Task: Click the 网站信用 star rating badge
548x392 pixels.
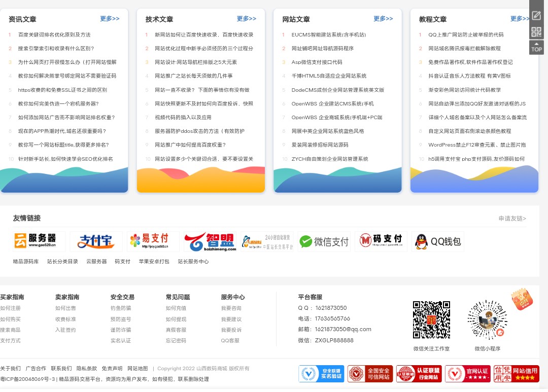Action: 517,374
